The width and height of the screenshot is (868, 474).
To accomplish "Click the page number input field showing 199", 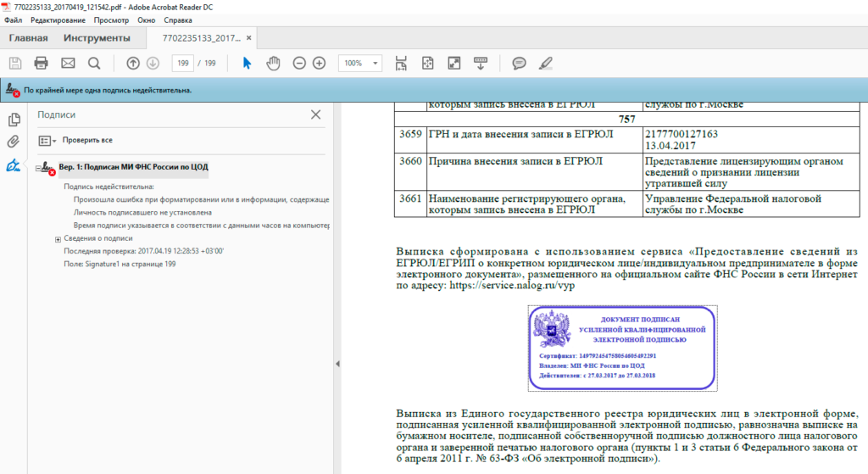I will [183, 63].
